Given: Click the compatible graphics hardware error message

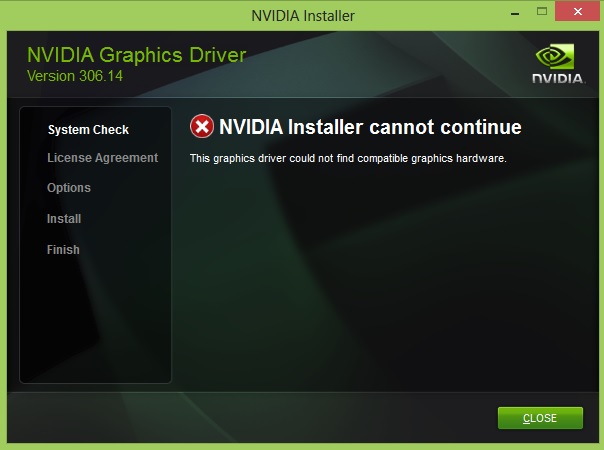Looking at the screenshot, I should [348, 158].
